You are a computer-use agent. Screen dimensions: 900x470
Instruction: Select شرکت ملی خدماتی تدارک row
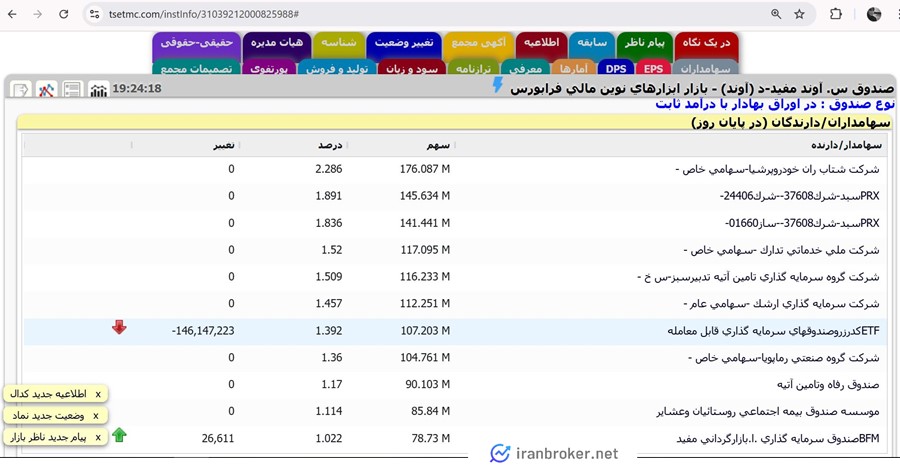455,250
